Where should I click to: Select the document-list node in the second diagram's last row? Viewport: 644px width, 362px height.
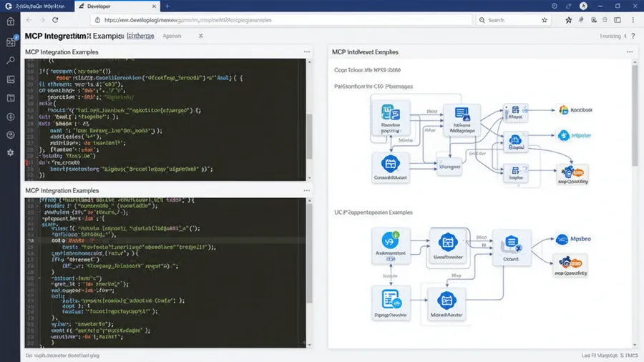coord(390,303)
